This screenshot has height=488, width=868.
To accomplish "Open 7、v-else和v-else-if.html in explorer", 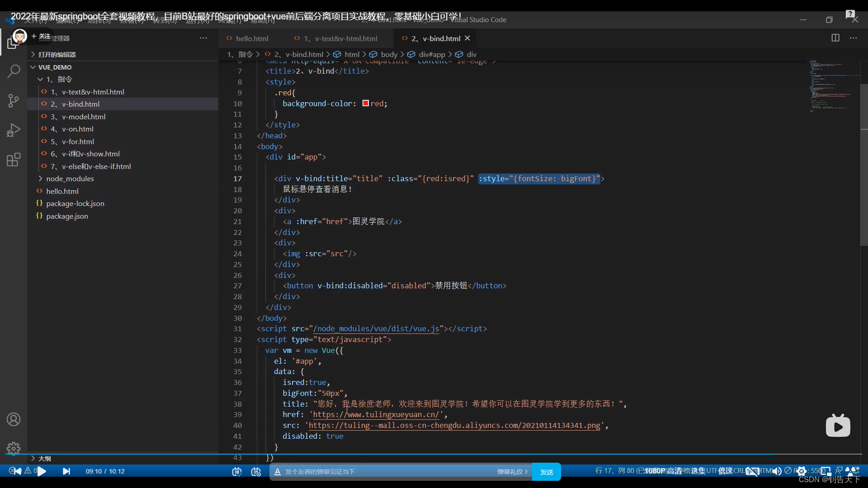I will (123, 166).
